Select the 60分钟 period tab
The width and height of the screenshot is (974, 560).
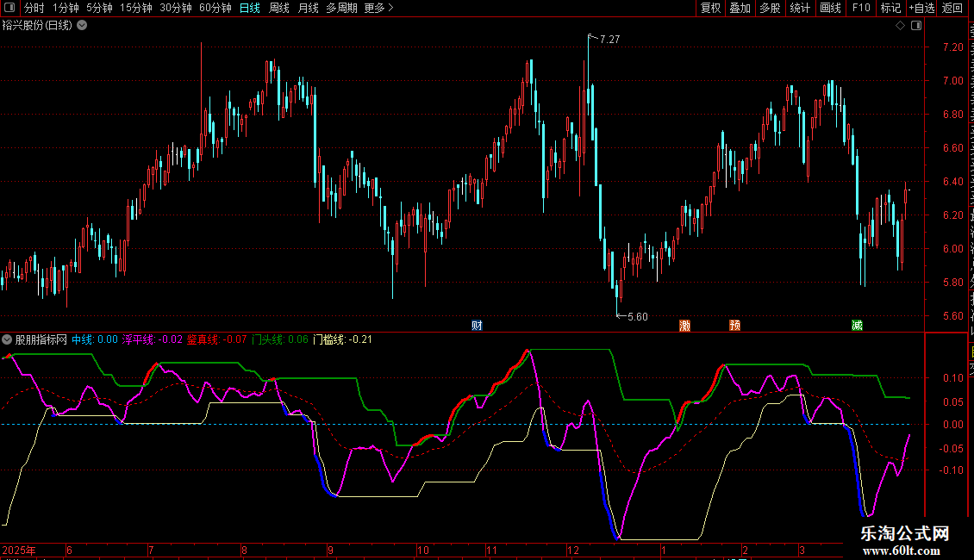click(x=215, y=9)
